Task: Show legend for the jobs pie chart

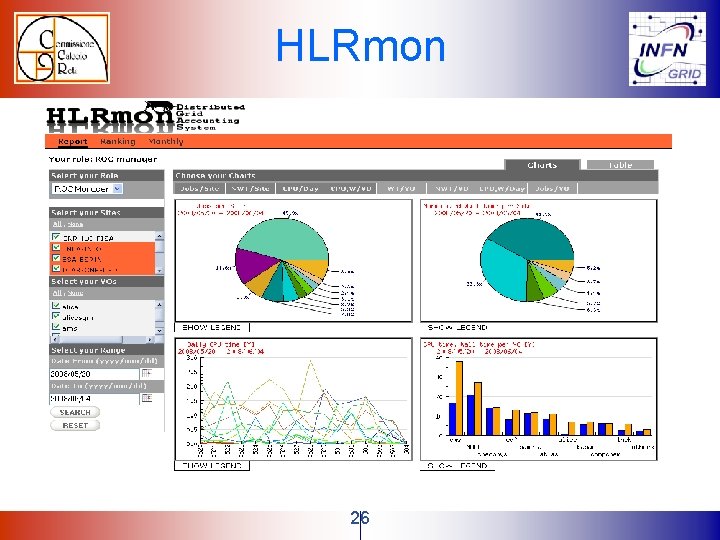Action: click(212, 327)
